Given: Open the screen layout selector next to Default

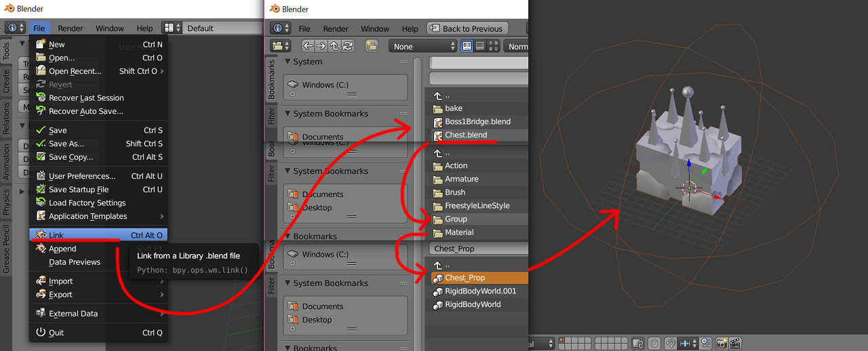Looking at the screenshot, I should pos(172,28).
